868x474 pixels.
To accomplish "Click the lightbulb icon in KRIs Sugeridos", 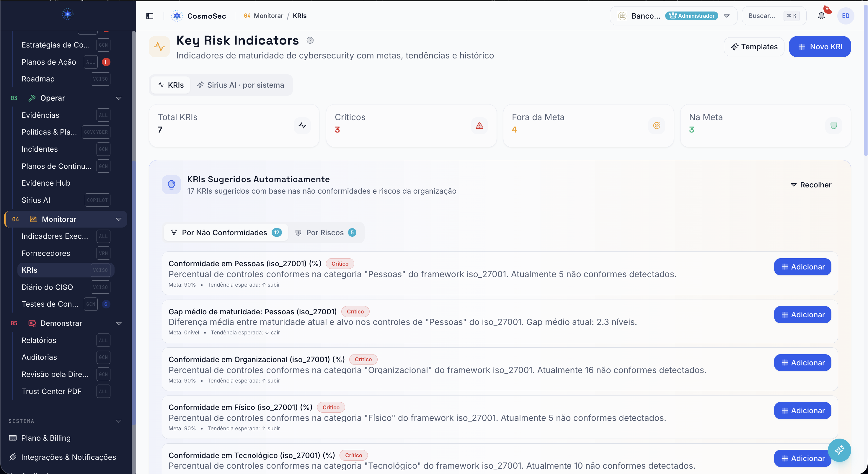I will (x=171, y=184).
